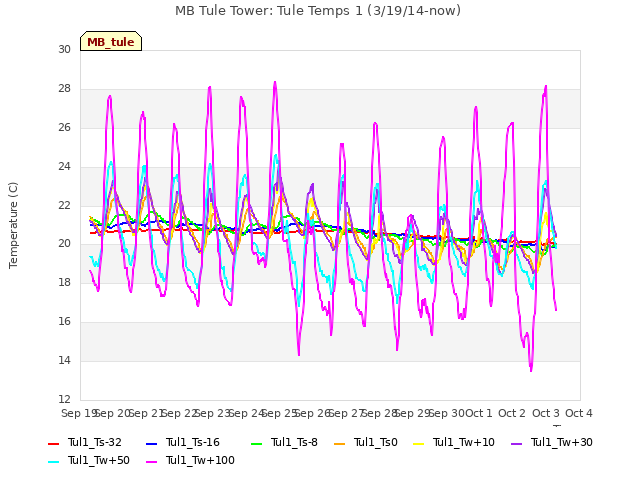Screen dimensions: 640x480
Task: Click the MB_tule label box
Action: (111, 41)
